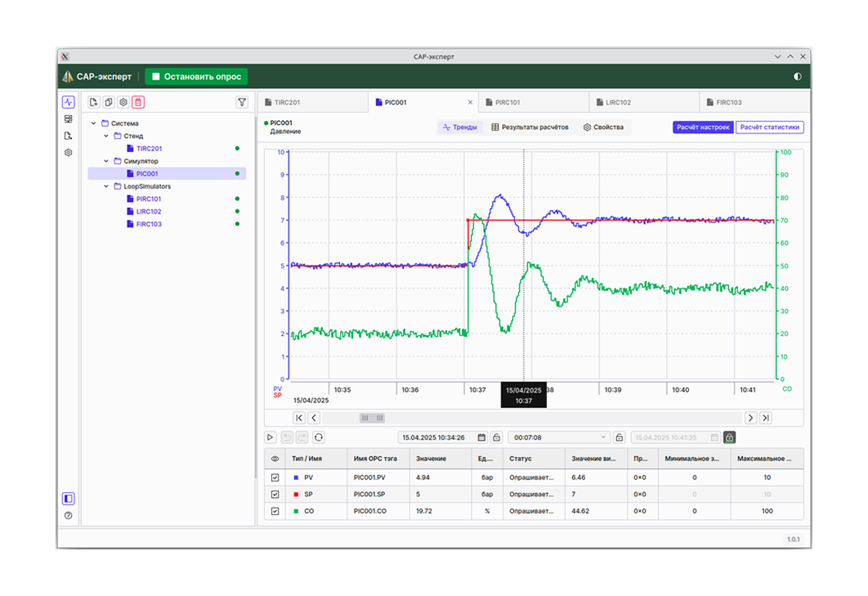Click PV maximum value 10 cell
The height and width of the screenshot is (596, 868).
(767, 477)
